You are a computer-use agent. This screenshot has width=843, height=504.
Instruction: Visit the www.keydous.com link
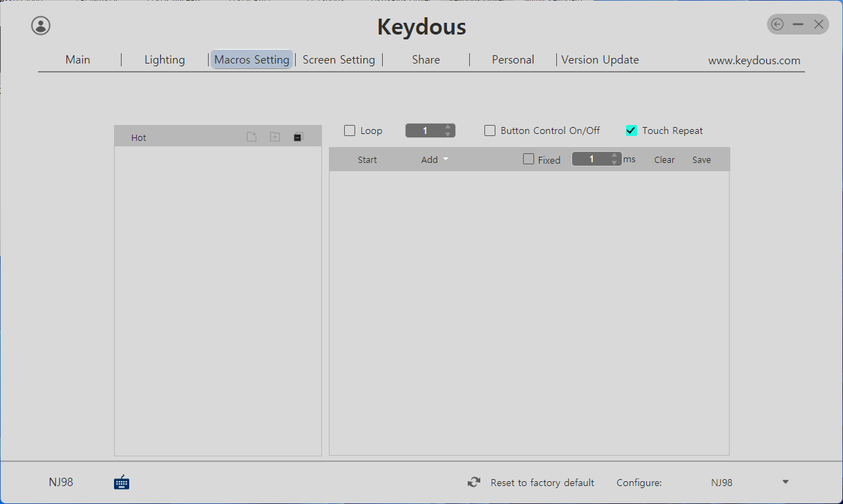(754, 60)
